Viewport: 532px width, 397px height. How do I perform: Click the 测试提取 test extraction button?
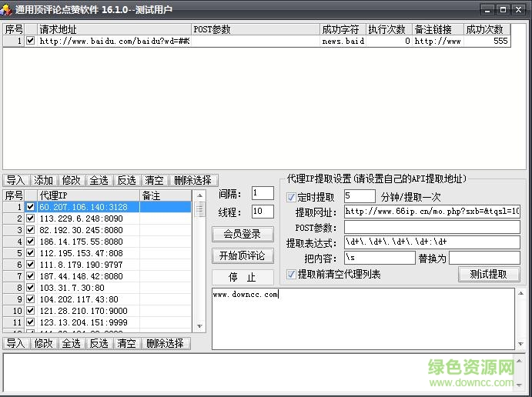coord(489,275)
